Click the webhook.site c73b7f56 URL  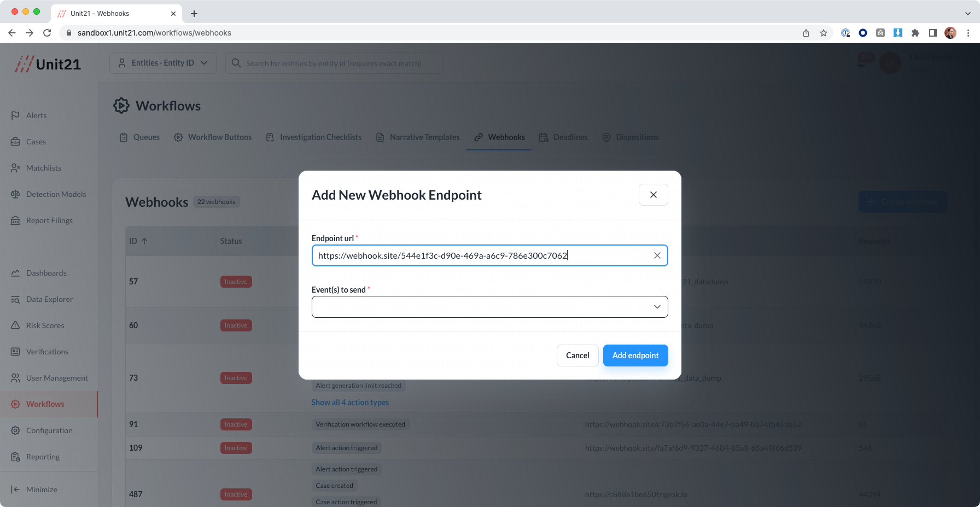(x=693, y=424)
